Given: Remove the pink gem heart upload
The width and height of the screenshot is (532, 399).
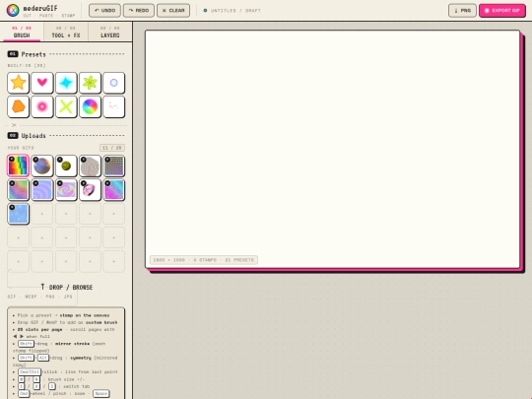Looking at the screenshot, I should (x=84, y=183).
